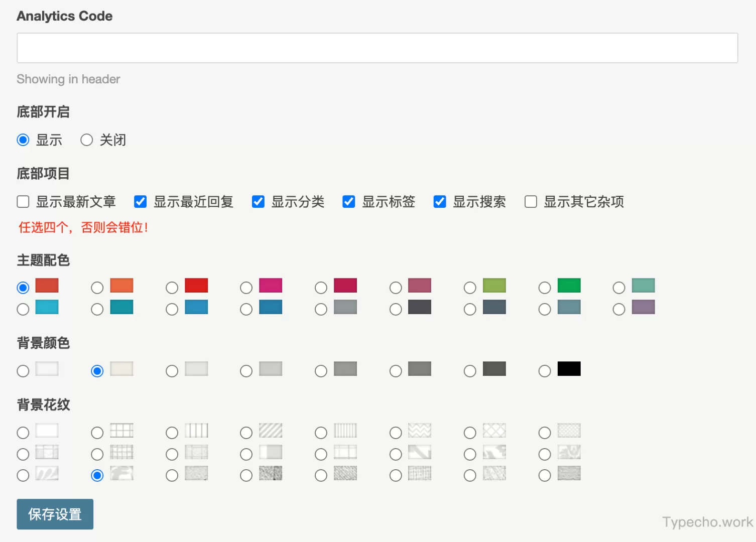Select 显示 under 底部开启
Viewport: 756px width, 542px height.
[23, 140]
